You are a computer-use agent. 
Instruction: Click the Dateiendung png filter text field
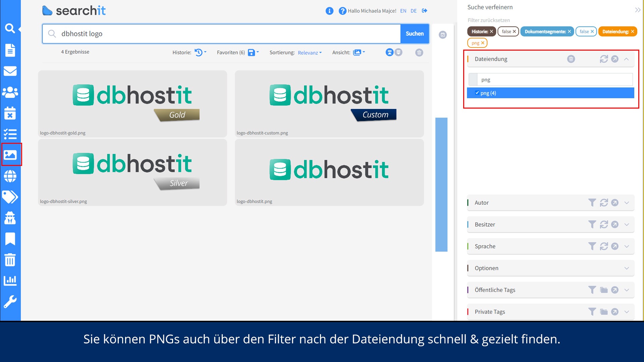point(555,79)
